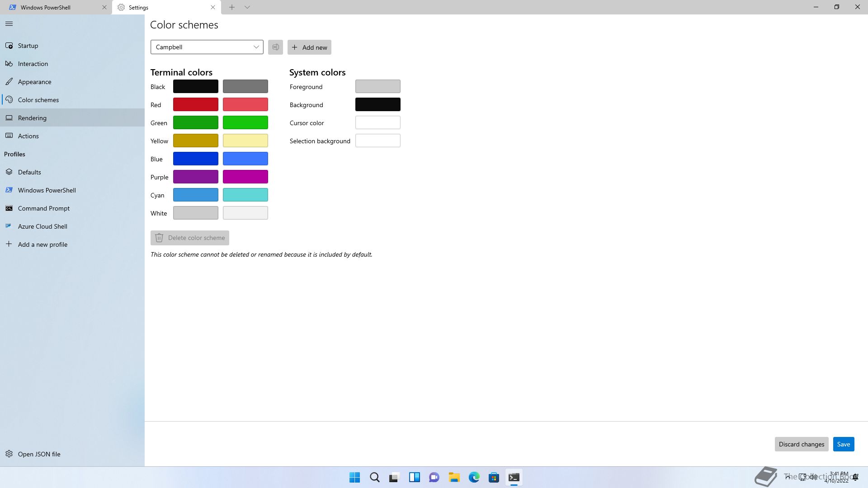Viewport: 868px width, 488px height.
Task: Click the Rendering monitor icon
Action: click(9, 118)
